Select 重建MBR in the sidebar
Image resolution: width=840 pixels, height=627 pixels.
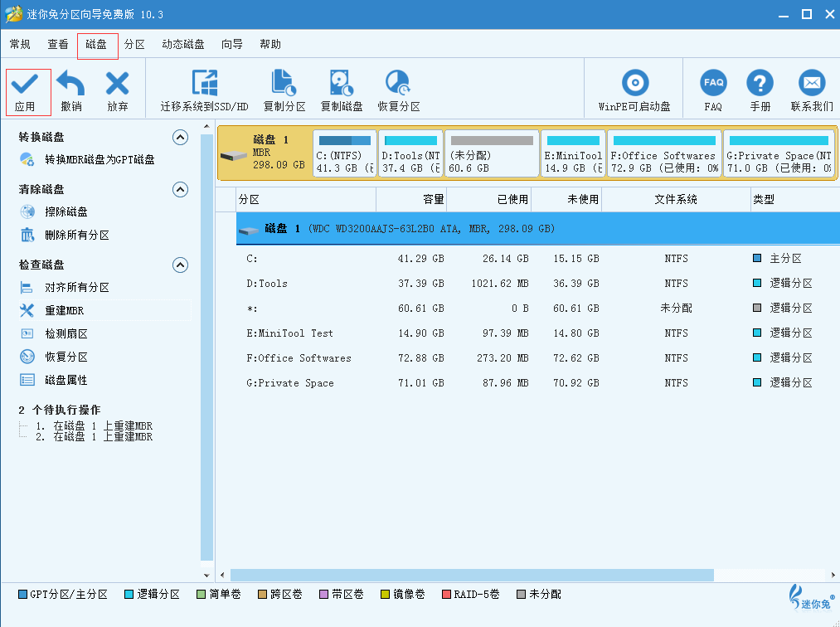(x=65, y=310)
